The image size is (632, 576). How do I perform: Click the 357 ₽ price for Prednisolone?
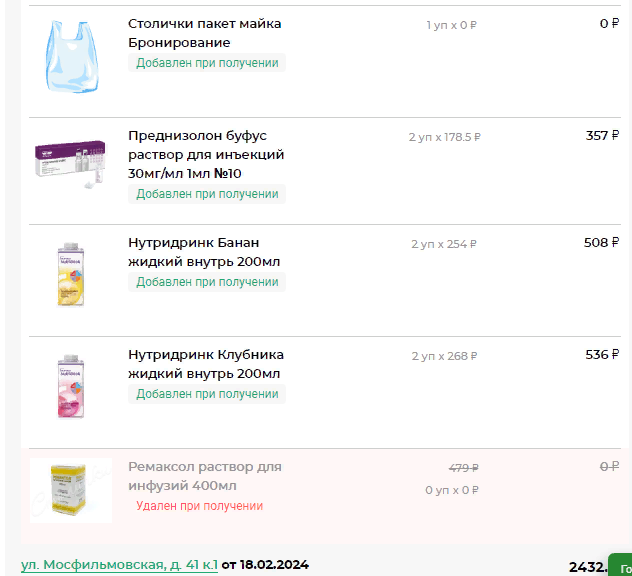coord(602,136)
